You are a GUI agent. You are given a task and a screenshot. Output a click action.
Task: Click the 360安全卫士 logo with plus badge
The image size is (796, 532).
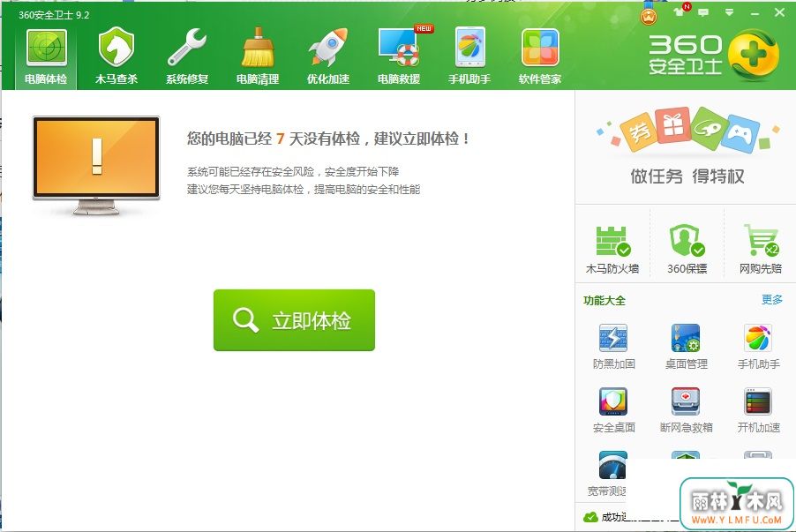coord(713,55)
